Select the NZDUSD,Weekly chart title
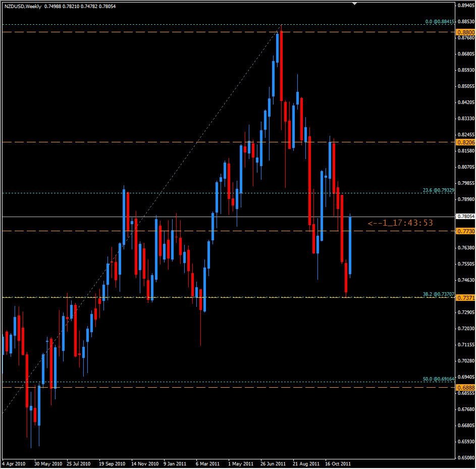The height and width of the screenshot is (469, 476). (x=22, y=7)
